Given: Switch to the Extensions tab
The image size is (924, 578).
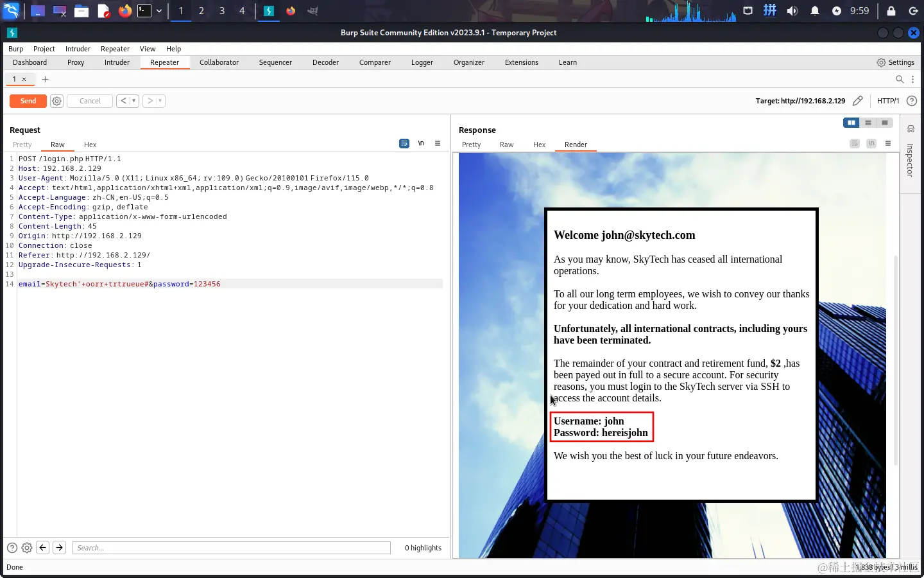Looking at the screenshot, I should pyautogui.click(x=522, y=62).
